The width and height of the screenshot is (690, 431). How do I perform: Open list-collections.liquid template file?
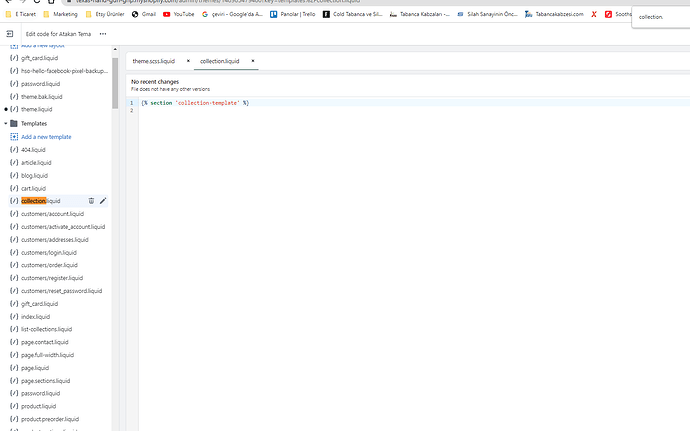click(46, 329)
